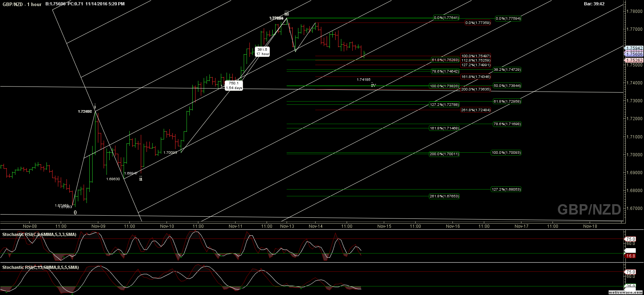644x295 pixels.
Task: Click the 112.8%(1.75259) level label
Action: click(x=476, y=60)
